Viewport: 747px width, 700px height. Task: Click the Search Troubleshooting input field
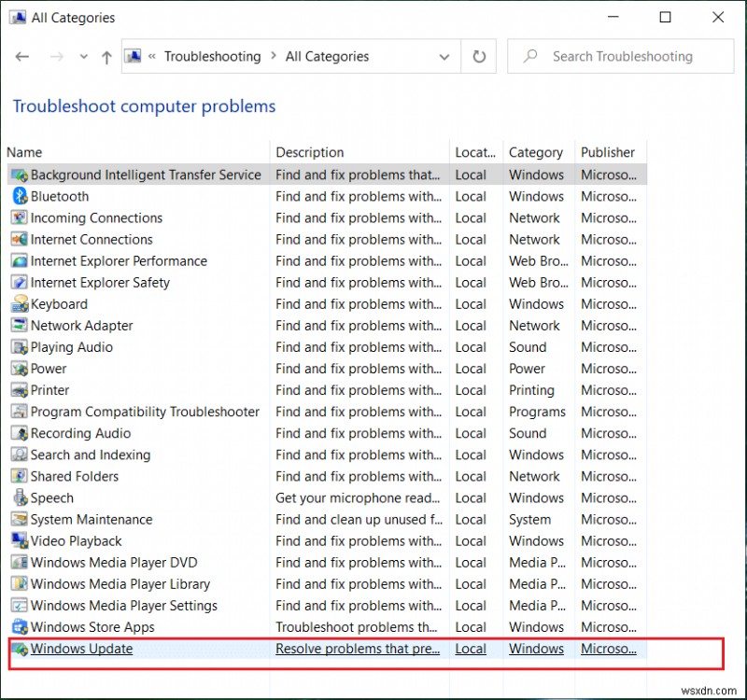[x=620, y=56]
